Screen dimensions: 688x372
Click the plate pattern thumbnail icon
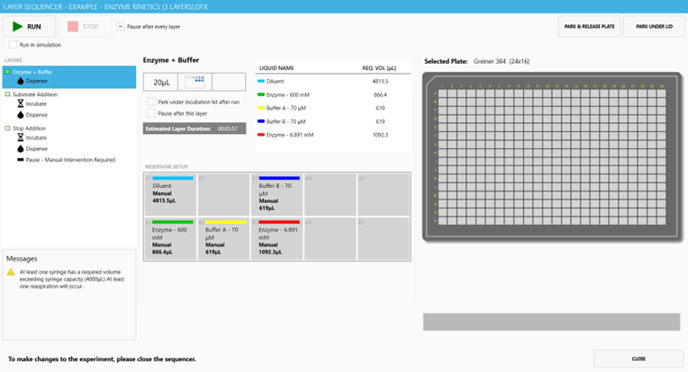pos(195,82)
